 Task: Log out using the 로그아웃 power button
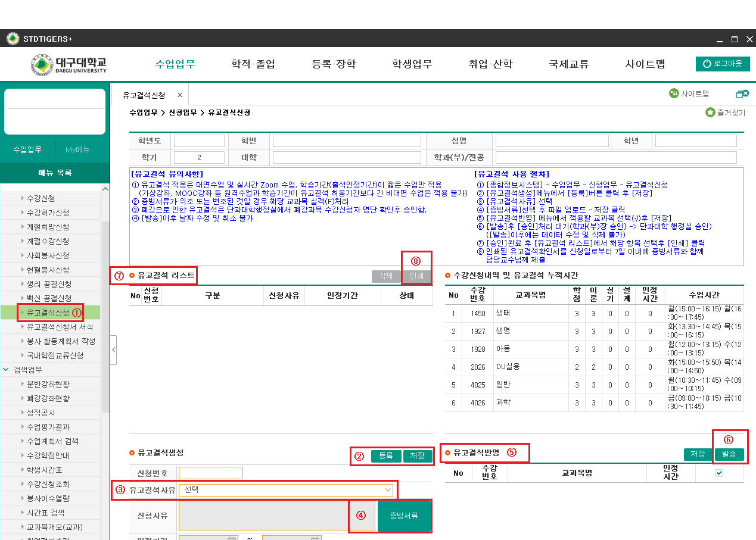click(723, 64)
